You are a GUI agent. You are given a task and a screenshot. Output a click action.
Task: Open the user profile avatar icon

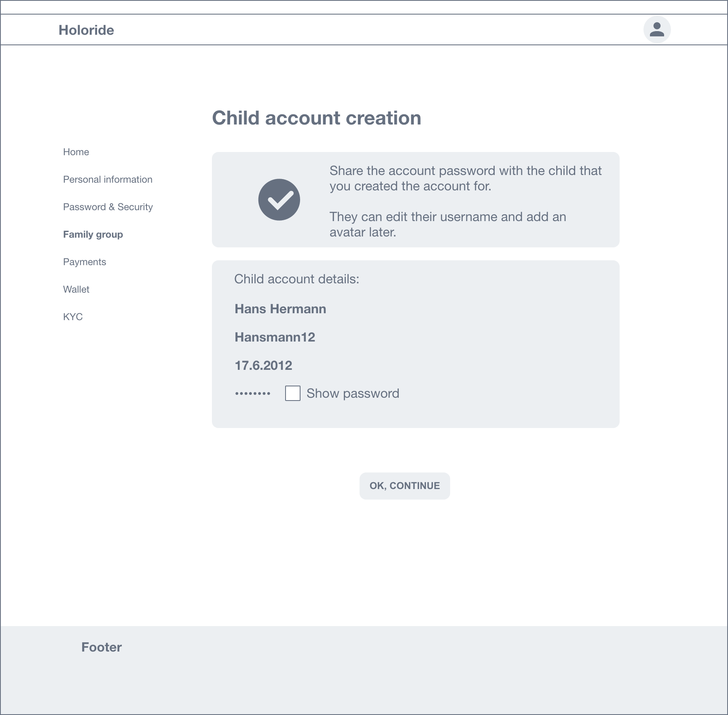[657, 30]
